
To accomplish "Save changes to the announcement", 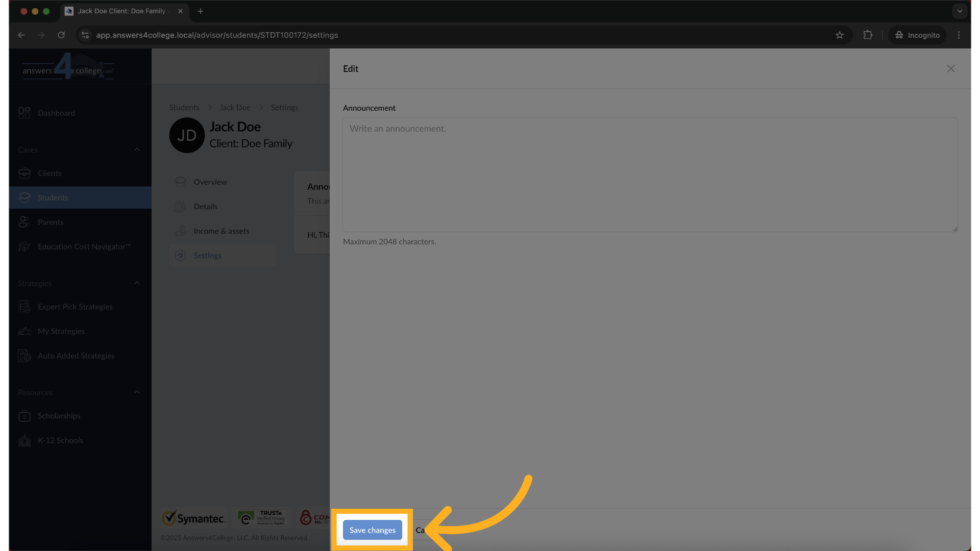I will (372, 530).
